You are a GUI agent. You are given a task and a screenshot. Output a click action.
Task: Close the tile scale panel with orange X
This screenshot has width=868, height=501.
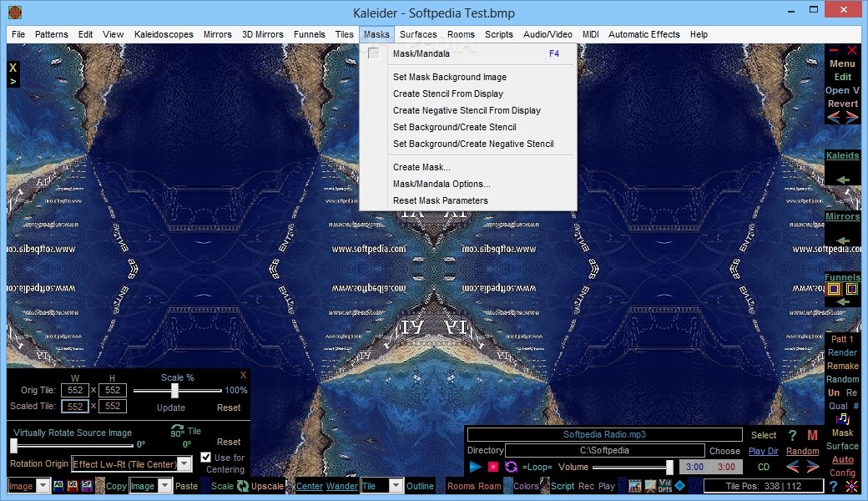243,375
